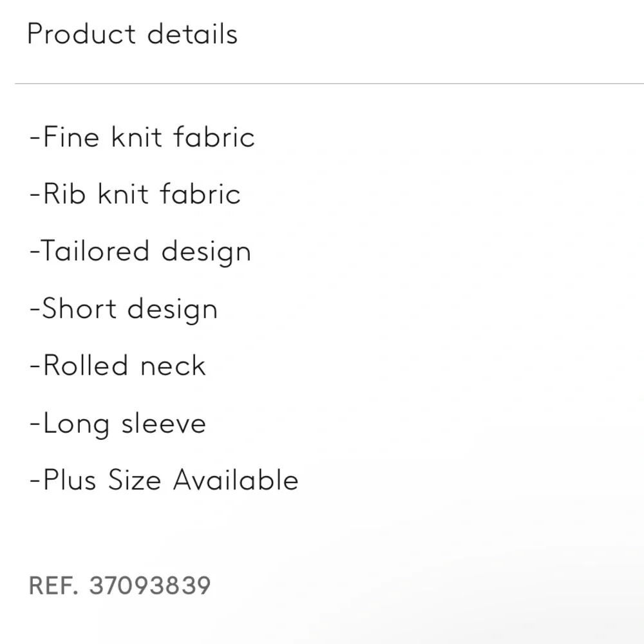Select the Tailored design detail line
644x644 pixels.
140,252
